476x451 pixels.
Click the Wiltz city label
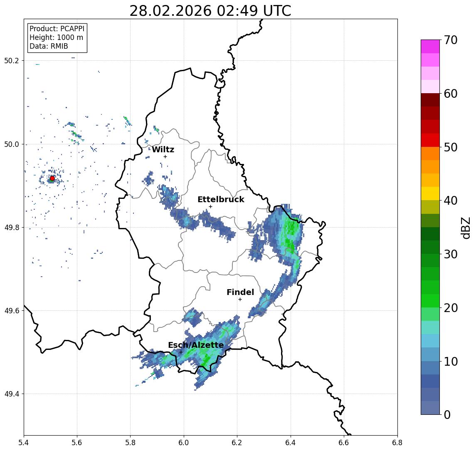click(163, 149)
